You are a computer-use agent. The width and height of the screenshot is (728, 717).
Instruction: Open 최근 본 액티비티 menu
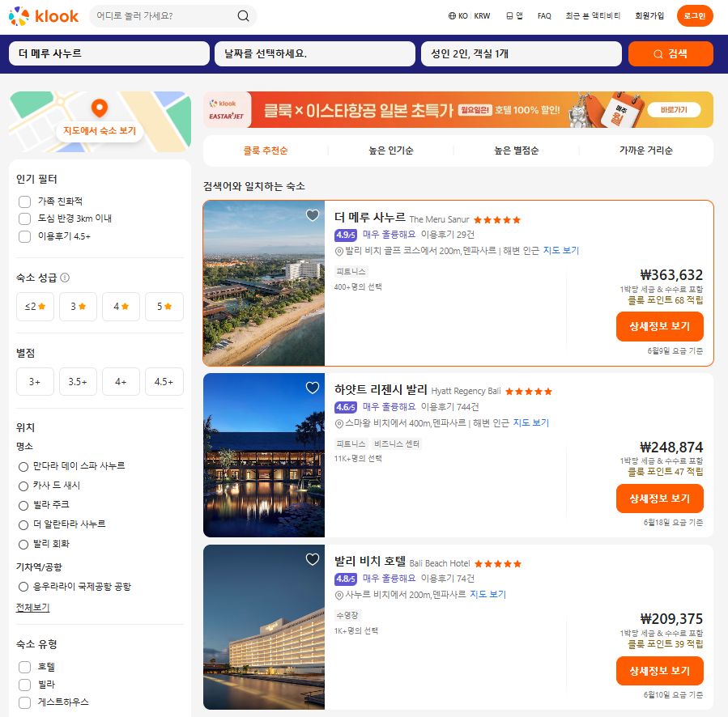pos(593,15)
